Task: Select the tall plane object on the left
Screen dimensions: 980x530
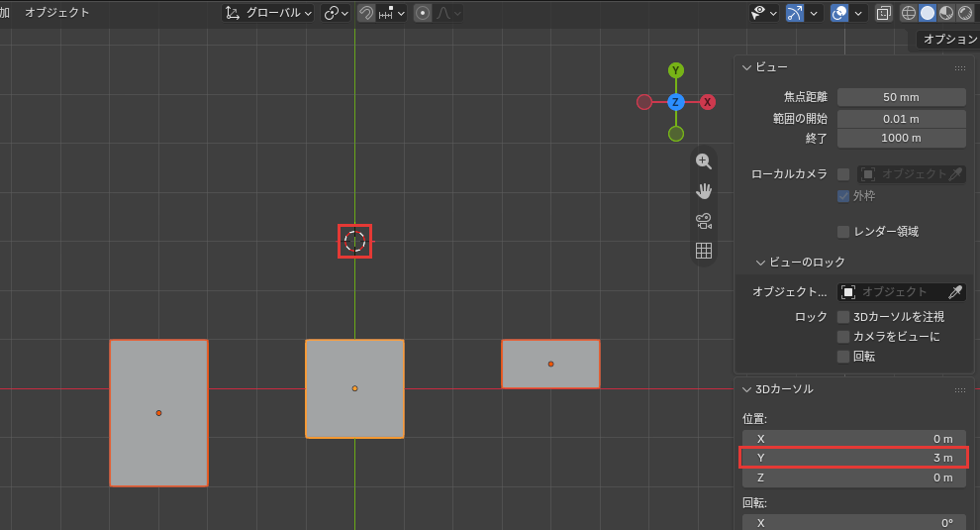Action: (158, 413)
